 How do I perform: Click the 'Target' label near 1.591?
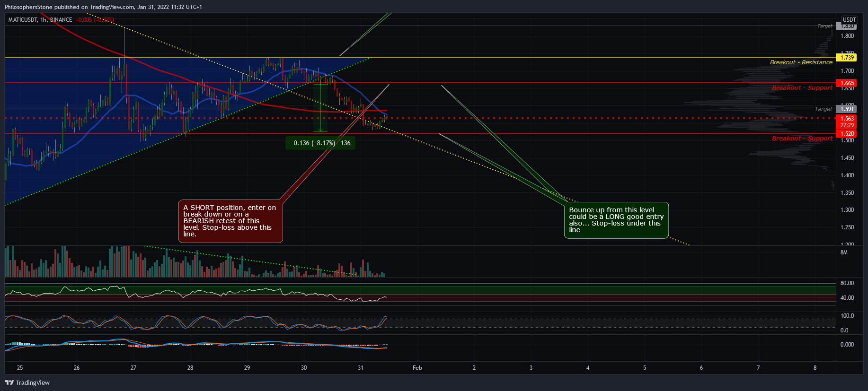click(823, 109)
